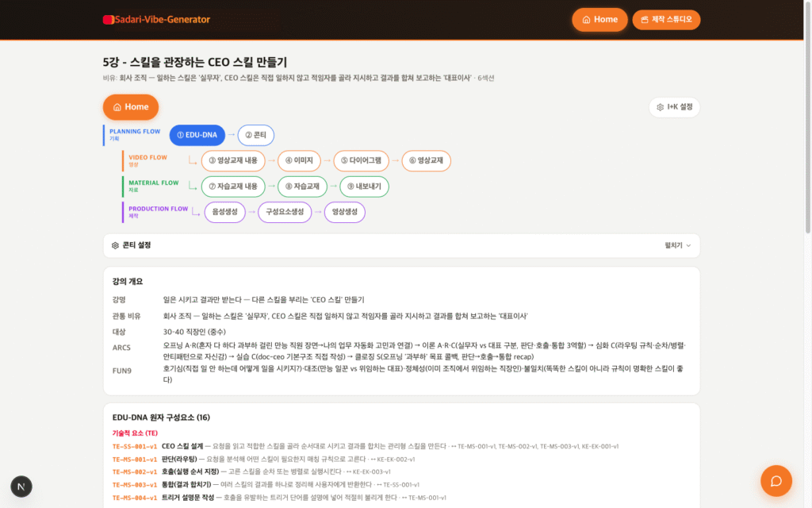Click the 대상 value 30-40 직장인 (중수)
812x508 pixels.
tap(194, 332)
